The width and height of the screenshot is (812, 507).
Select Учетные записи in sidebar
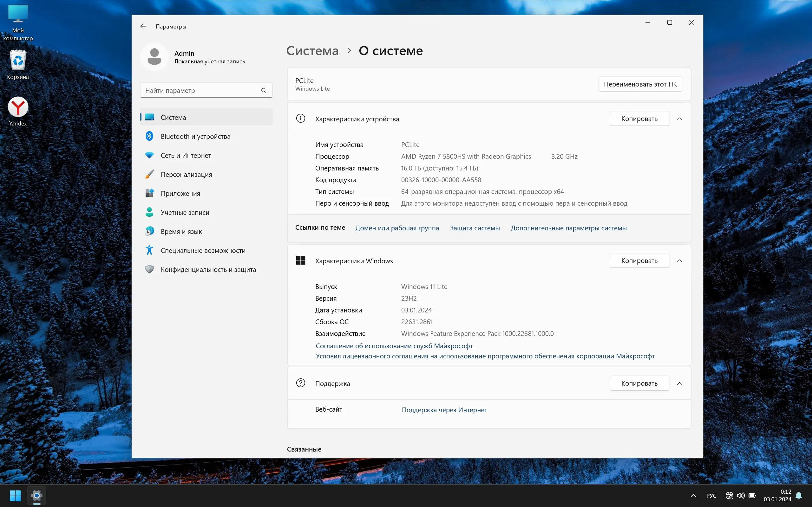pos(185,213)
